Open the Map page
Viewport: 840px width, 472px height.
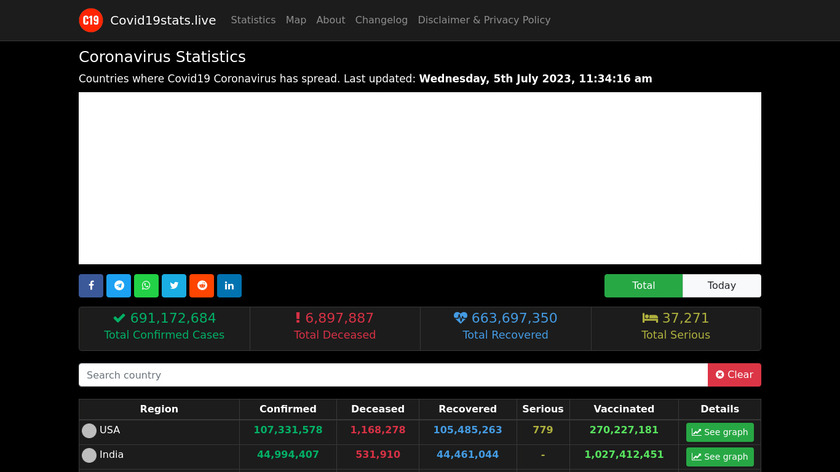[x=296, y=20]
